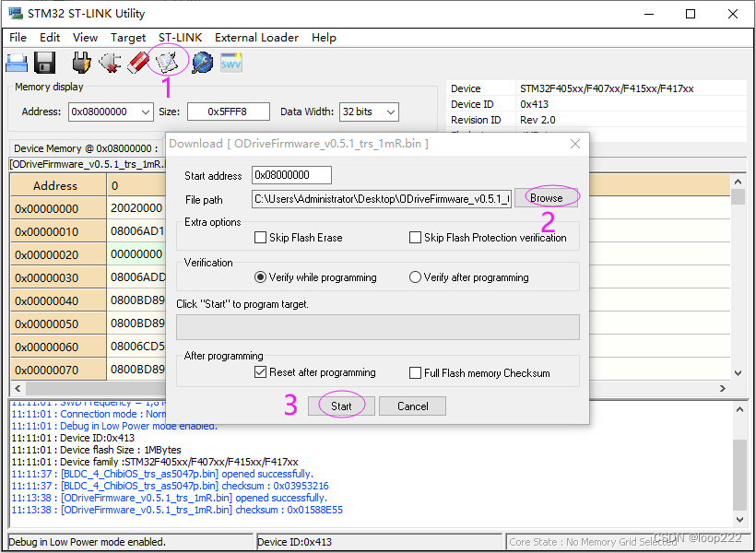The height and width of the screenshot is (553, 756).
Task: Click the File path field
Action: click(382, 199)
